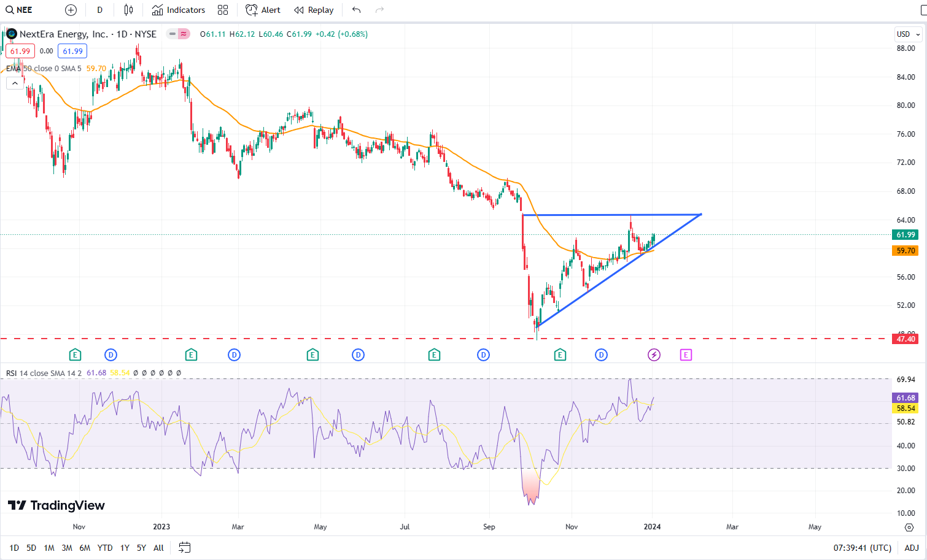Select the 3M date range

coord(67,548)
